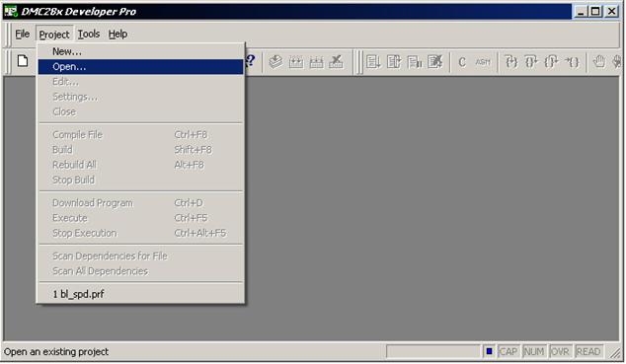Click the DMC28x application title icon
Image resolution: width=626 pixels, height=364 pixels.
pos(11,11)
